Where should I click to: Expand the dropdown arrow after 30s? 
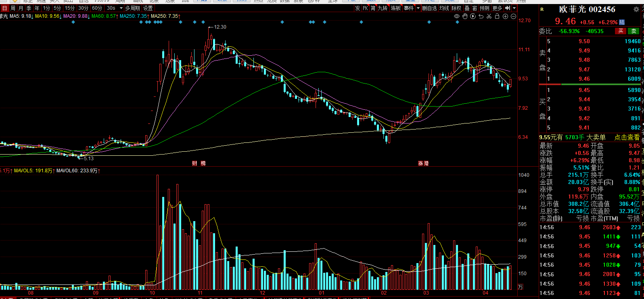[x=121, y=8]
